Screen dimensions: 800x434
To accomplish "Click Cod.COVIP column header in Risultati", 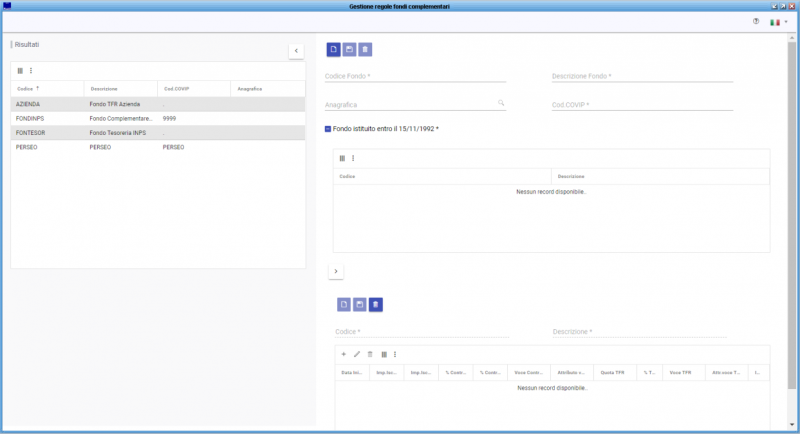I will [x=194, y=89].
